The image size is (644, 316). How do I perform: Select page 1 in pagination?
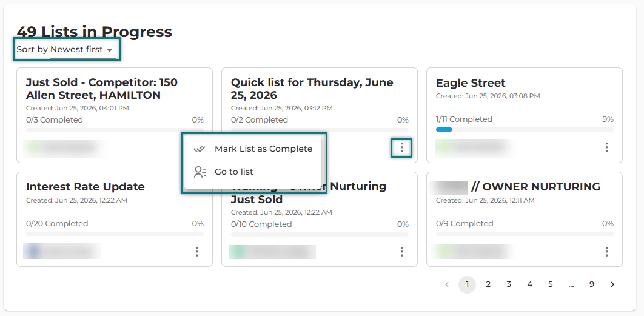pos(468,284)
